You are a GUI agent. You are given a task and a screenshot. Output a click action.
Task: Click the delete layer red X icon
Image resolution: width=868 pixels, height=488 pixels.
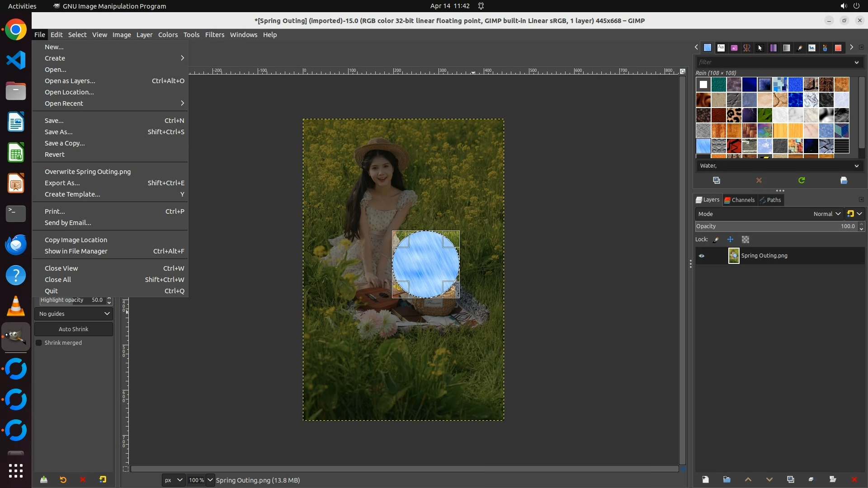coord(854,479)
